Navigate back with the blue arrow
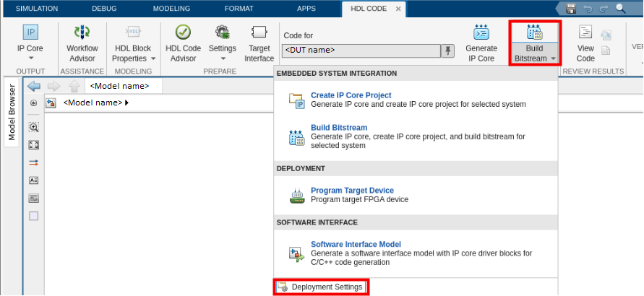 (x=33, y=86)
